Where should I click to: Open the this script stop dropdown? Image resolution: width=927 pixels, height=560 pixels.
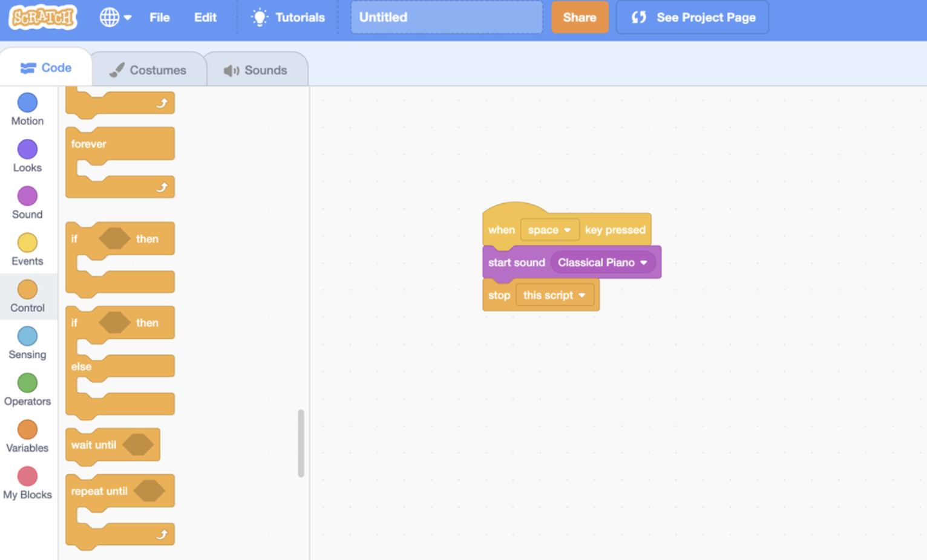pyautogui.click(x=555, y=295)
